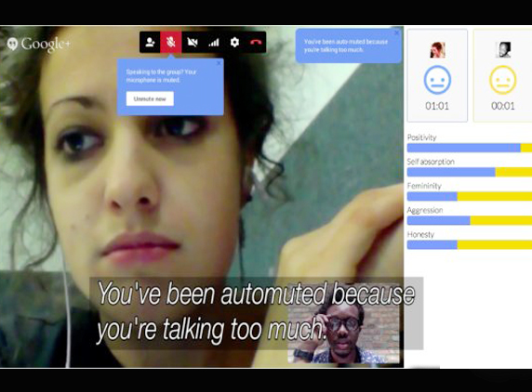532x392 pixels.
Task: Toggle the camera off icon
Action: [193, 43]
